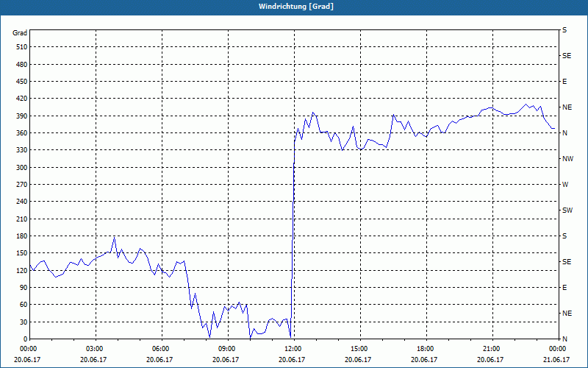Click the 20.06.17 date under 18:00
The height and width of the screenshot is (368, 588).
tap(424, 360)
